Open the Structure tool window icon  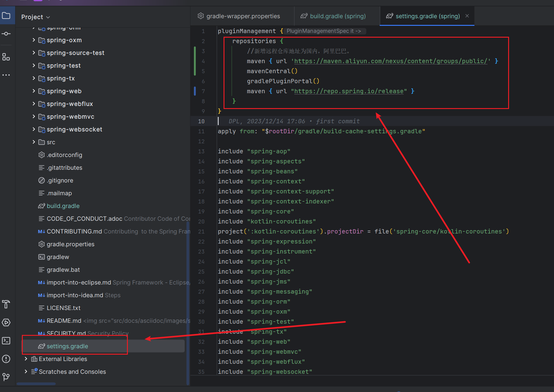[x=6, y=57]
